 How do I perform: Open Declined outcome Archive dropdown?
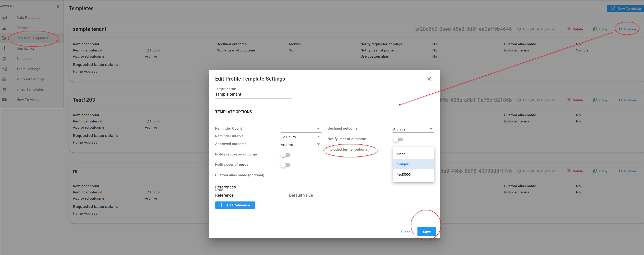(x=413, y=129)
